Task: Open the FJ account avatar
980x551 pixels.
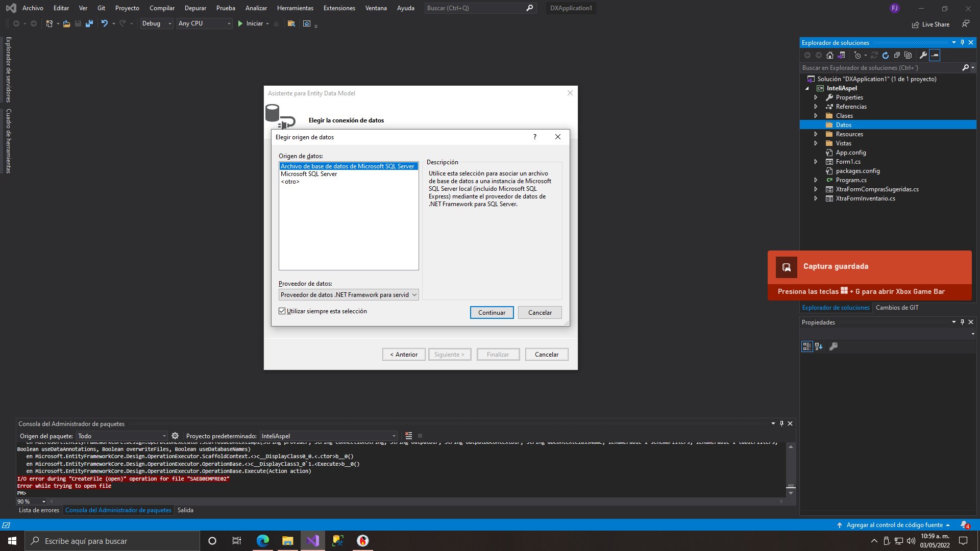Action: [x=894, y=8]
